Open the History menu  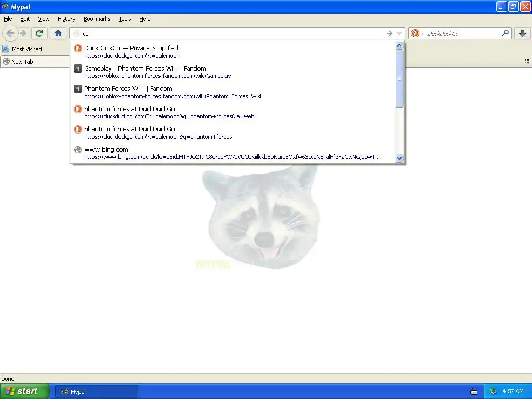66,19
